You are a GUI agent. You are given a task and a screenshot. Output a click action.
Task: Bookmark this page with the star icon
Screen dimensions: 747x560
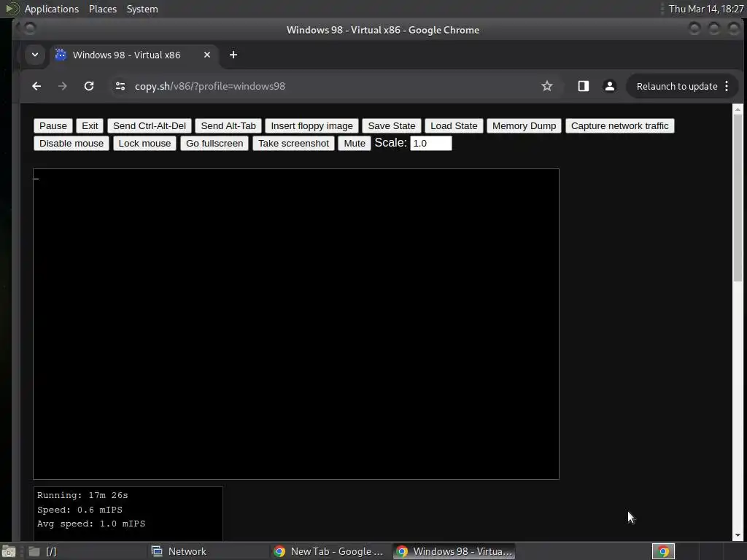547,86
